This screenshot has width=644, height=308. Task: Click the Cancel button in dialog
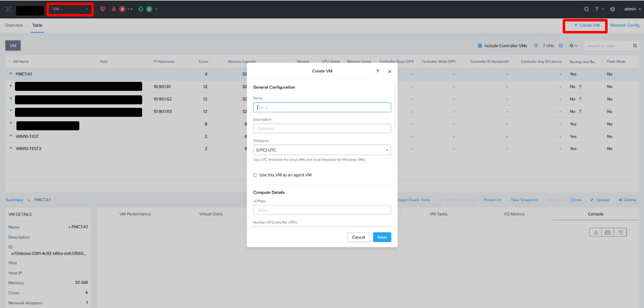(358, 237)
